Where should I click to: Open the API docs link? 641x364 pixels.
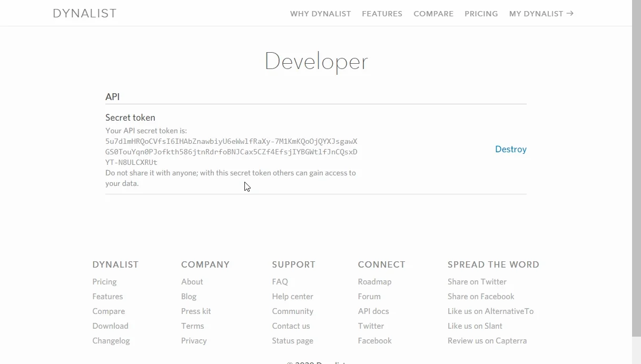373,311
